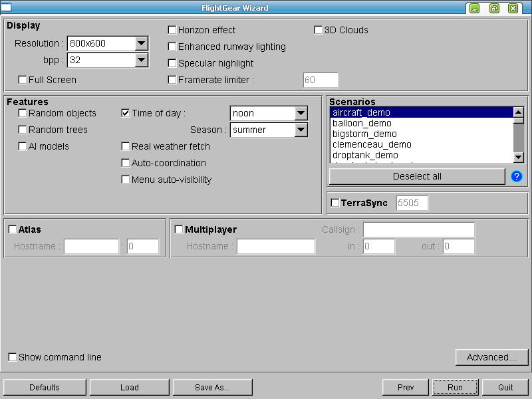
Task: Click the blue help question mark icon
Action: 517,176
